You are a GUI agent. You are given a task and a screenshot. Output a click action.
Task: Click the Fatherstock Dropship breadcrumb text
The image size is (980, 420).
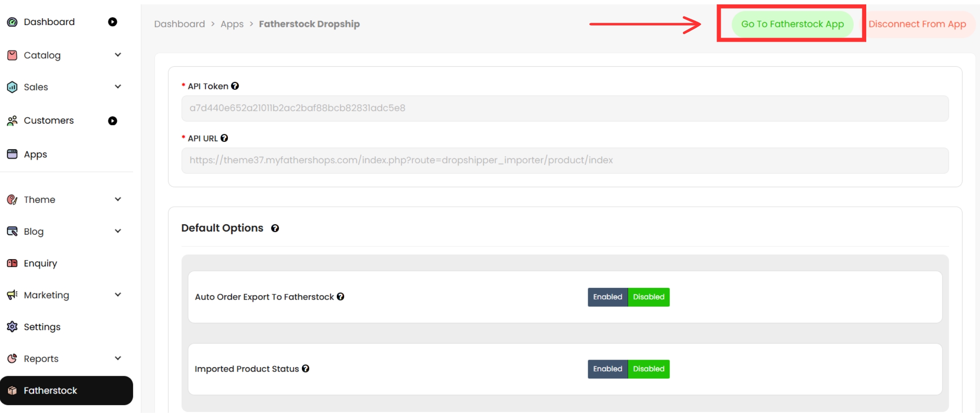[309, 24]
